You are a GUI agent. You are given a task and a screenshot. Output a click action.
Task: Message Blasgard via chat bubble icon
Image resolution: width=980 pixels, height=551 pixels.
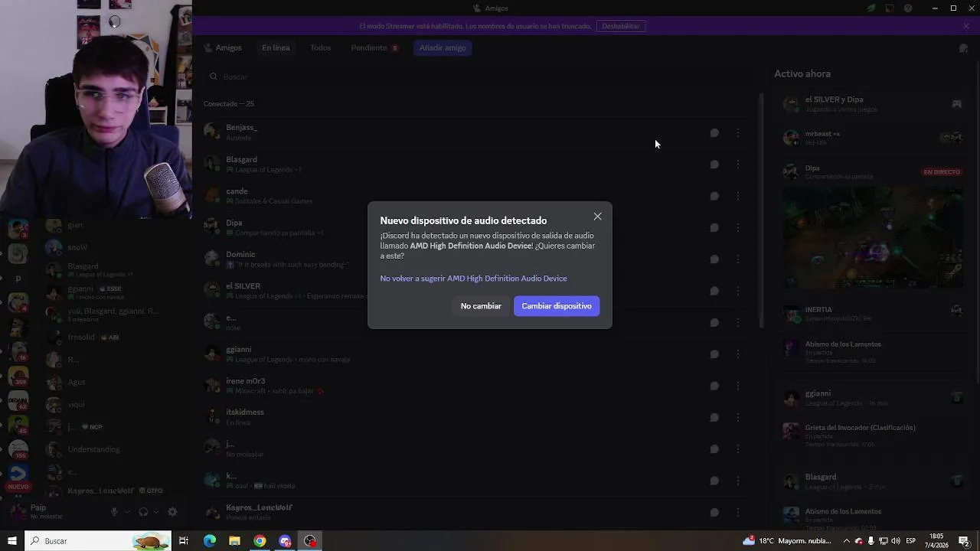(714, 165)
